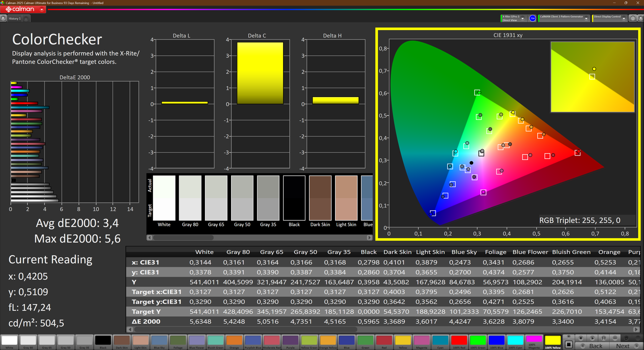Click the black square pattern icon

coord(569,344)
